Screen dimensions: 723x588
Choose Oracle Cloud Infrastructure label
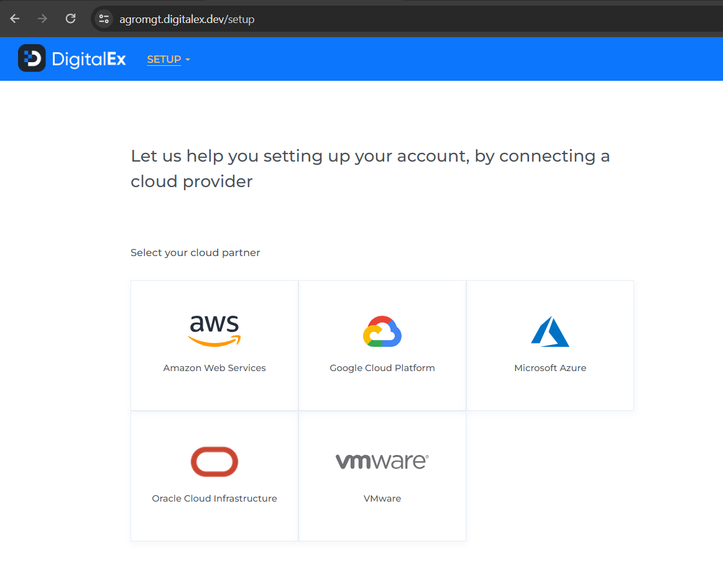click(x=214, y=498)
